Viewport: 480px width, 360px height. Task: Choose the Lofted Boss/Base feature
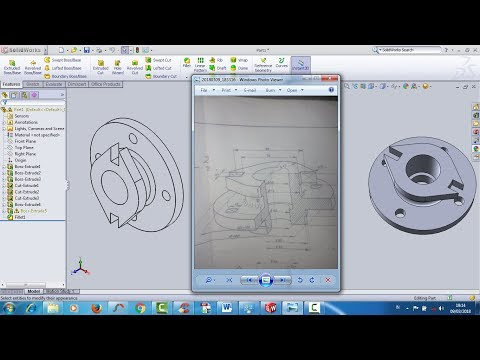point(63,68)
